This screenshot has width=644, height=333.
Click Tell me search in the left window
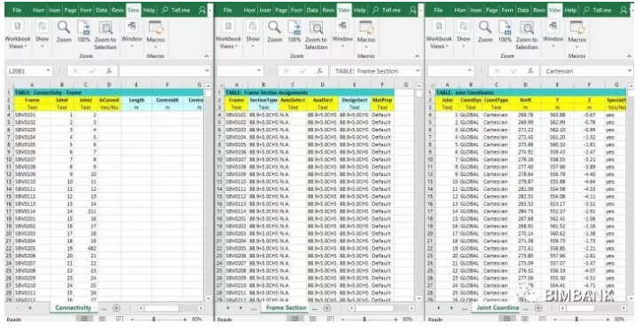(177, 11)
